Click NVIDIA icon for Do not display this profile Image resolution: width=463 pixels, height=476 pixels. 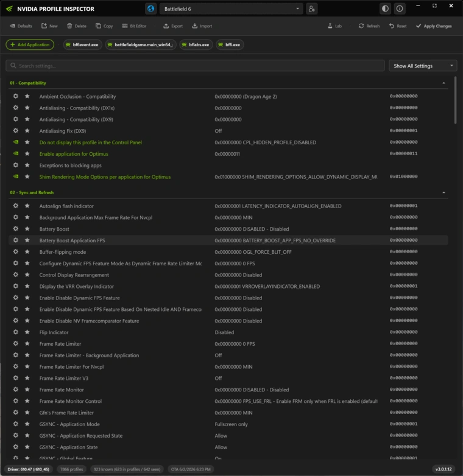15,142
